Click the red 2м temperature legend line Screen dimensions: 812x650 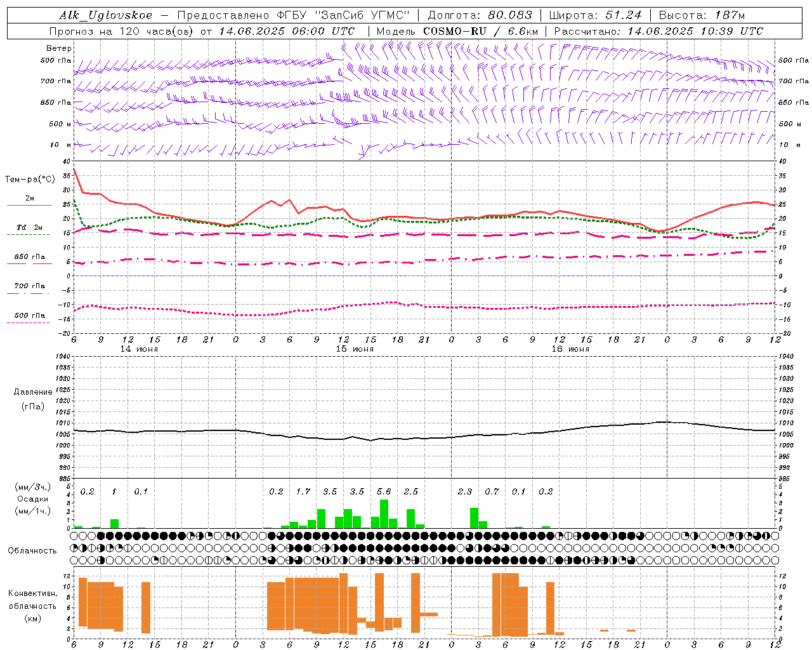[29, 206]
